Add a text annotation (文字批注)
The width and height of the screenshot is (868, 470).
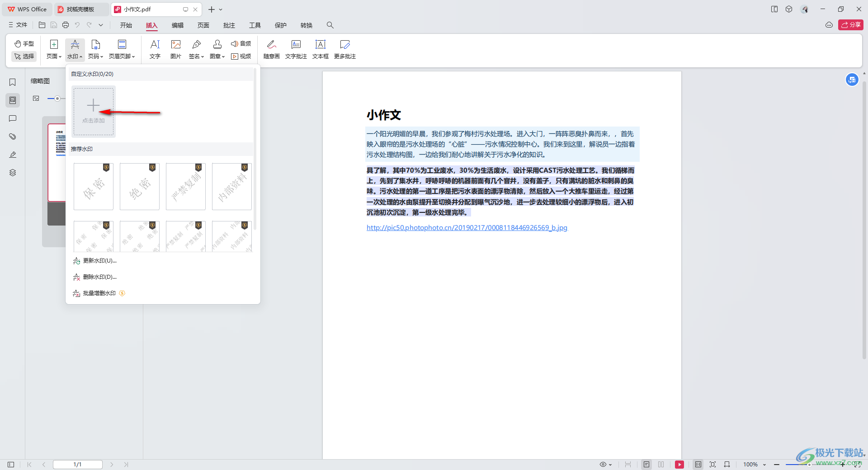click(x=296, y=50)
